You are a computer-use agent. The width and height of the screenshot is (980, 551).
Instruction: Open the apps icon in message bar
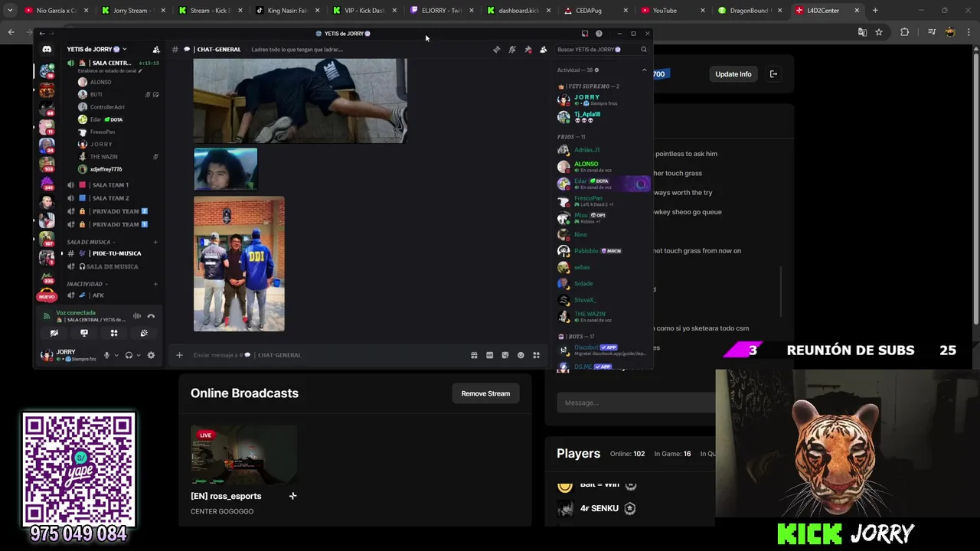pos(537,355)
